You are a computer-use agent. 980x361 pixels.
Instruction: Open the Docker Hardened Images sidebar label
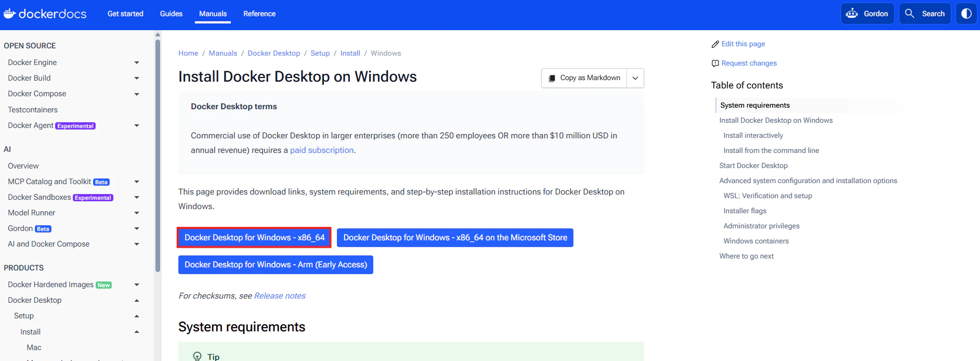51,285
